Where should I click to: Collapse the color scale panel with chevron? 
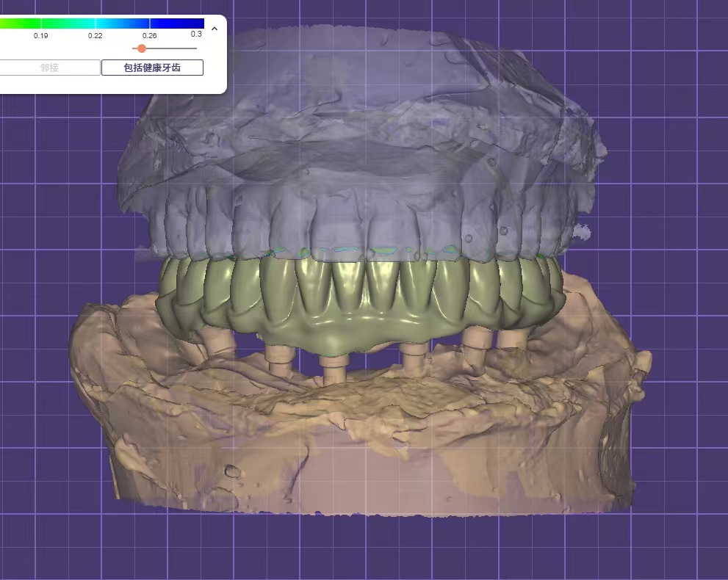pyautogui.click(x=214, y=29)
